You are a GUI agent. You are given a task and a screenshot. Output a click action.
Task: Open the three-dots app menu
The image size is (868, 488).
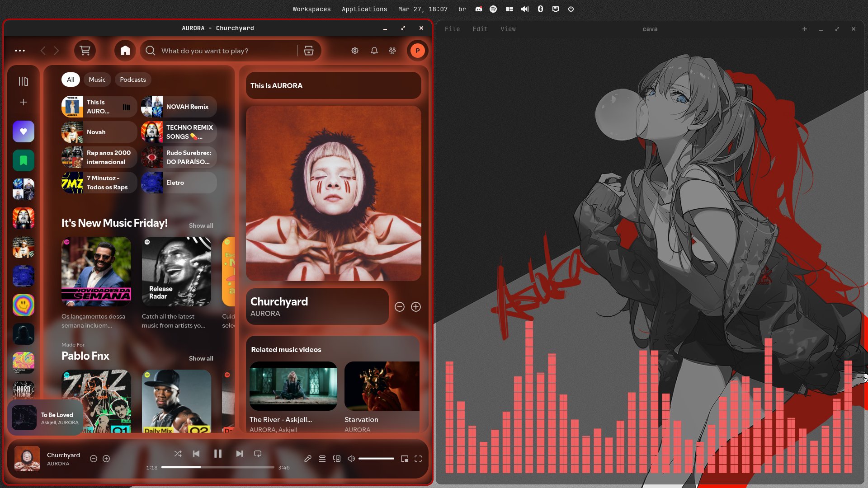click(20, 51)
